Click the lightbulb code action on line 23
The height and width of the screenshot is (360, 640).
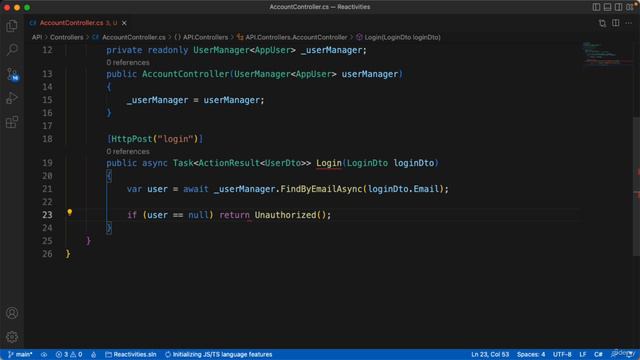70,212
